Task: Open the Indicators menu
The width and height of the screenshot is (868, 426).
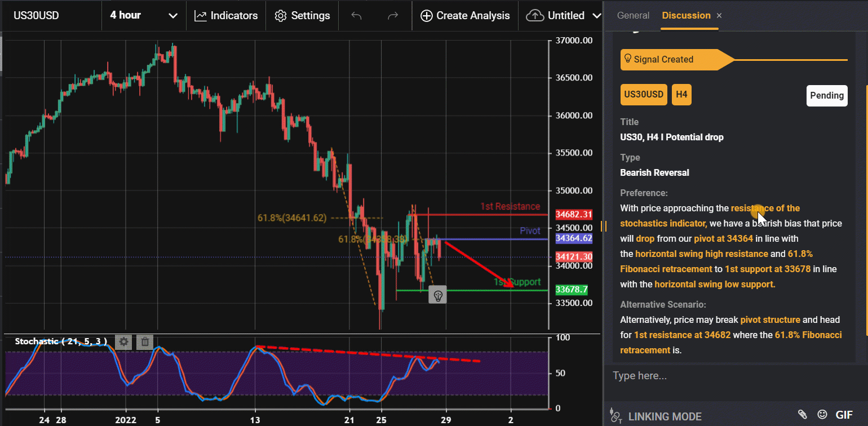Action: 226,16
